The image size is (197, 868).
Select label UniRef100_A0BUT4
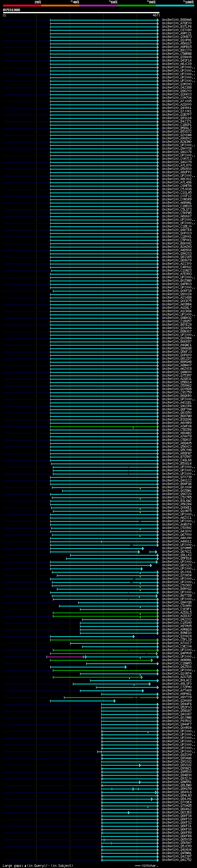(176, 525)
